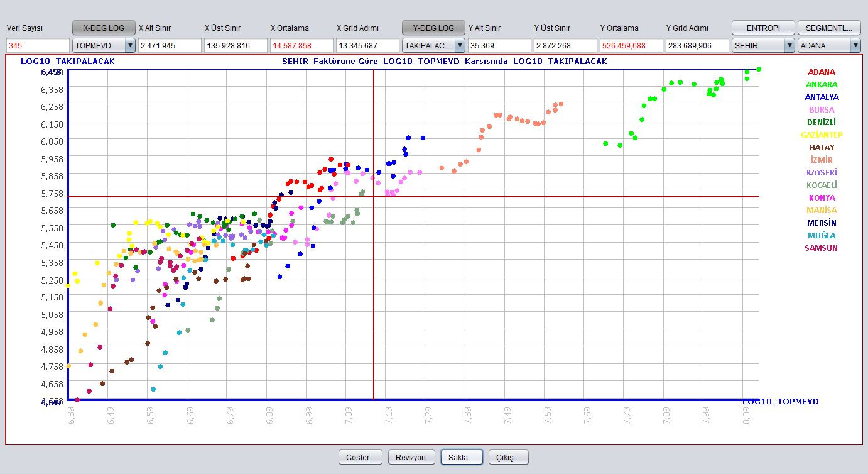Click the Sakla button
The height and width of the screenshot is (474, 868).
tap(462, 457)
